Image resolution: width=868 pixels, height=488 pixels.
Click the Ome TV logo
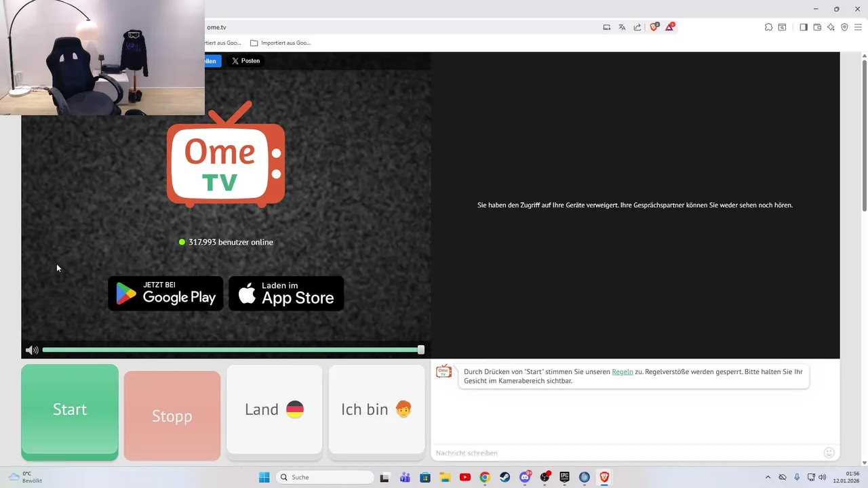pos(226,154)
